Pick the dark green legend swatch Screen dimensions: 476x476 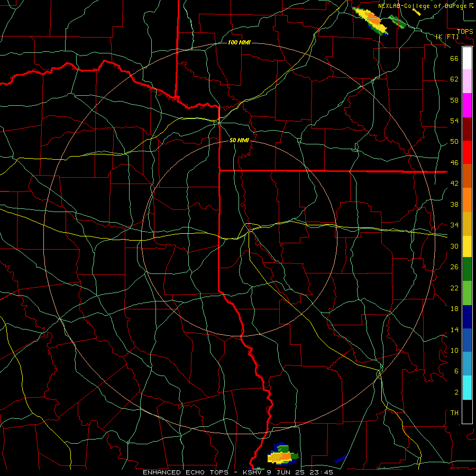tap(467, 269)
